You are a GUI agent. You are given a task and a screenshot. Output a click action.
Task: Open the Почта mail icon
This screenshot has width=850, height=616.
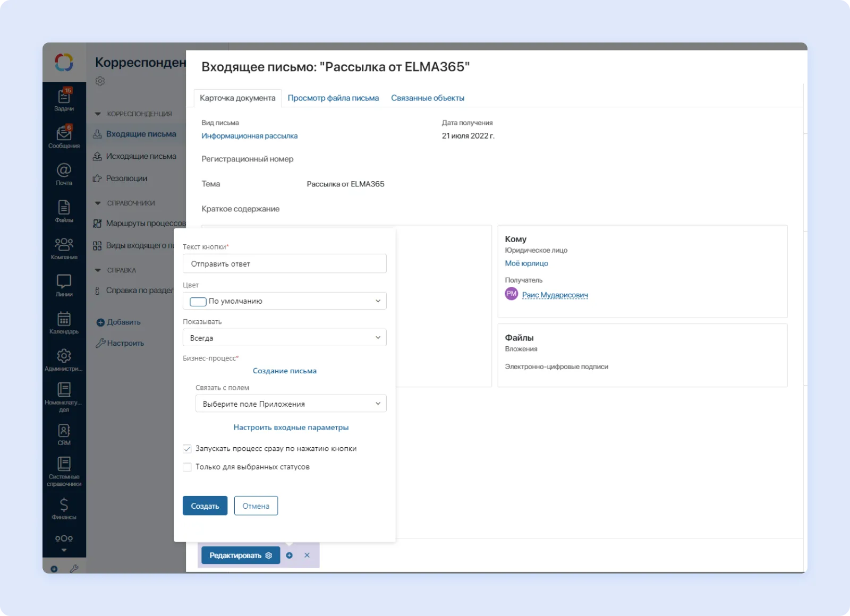(64, 173)
